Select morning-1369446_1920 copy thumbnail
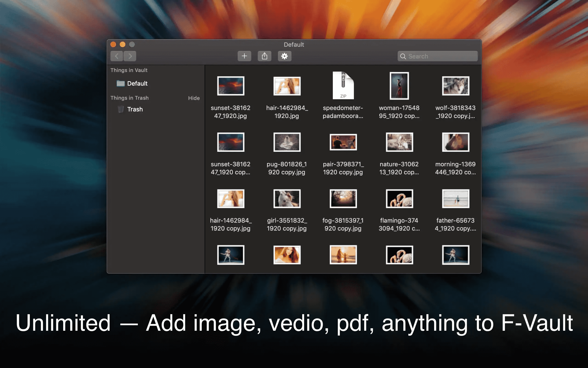Viewport: 588px width, 368px height. (x=455, y=142)
